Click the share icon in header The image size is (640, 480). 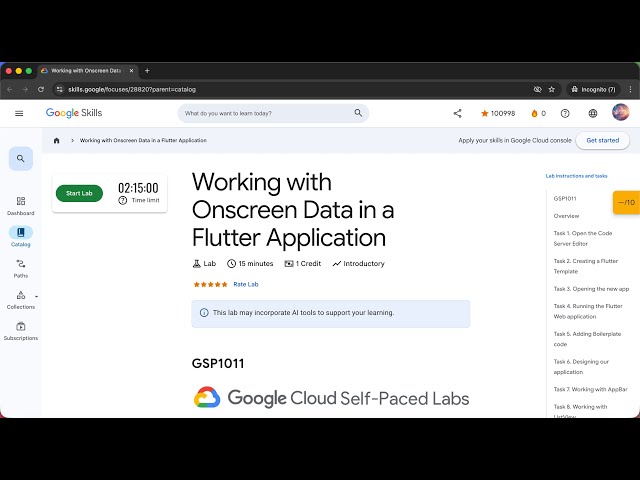coord(458,113)
